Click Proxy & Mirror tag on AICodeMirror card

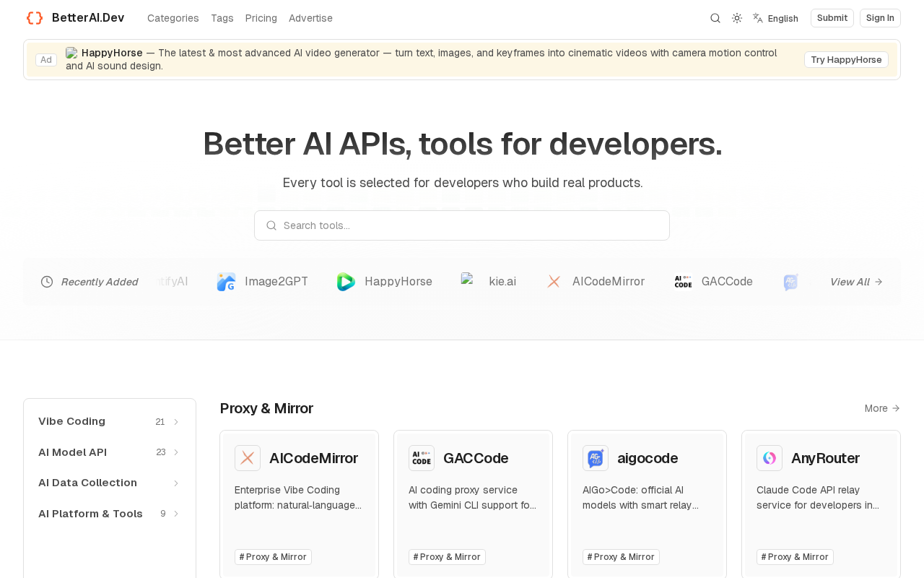[x=273, y=557]
